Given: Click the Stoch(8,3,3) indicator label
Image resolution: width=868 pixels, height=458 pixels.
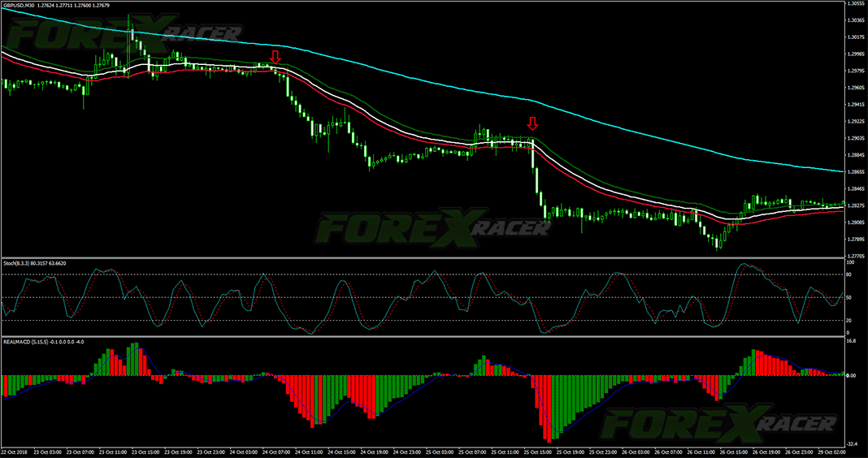Looking at the screenshot, I should [x=18, y=263].
